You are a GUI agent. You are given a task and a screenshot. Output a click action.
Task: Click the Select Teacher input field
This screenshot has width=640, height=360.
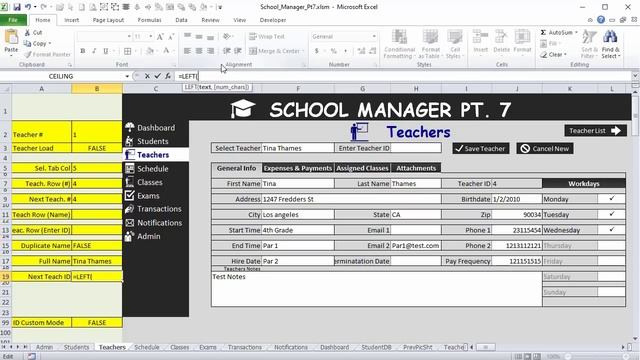(x=298, y=148)
